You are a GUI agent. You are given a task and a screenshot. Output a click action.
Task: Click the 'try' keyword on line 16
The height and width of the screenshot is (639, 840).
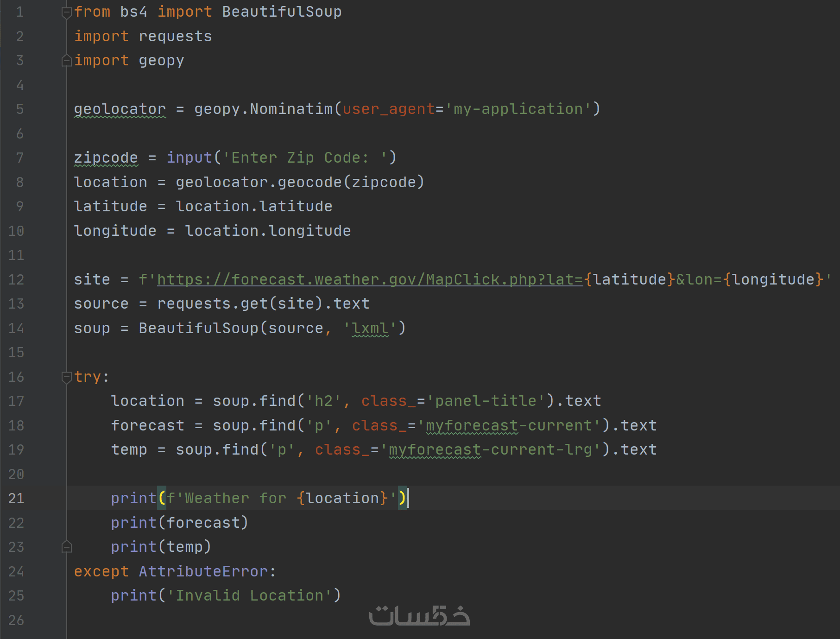pos(88,377)
